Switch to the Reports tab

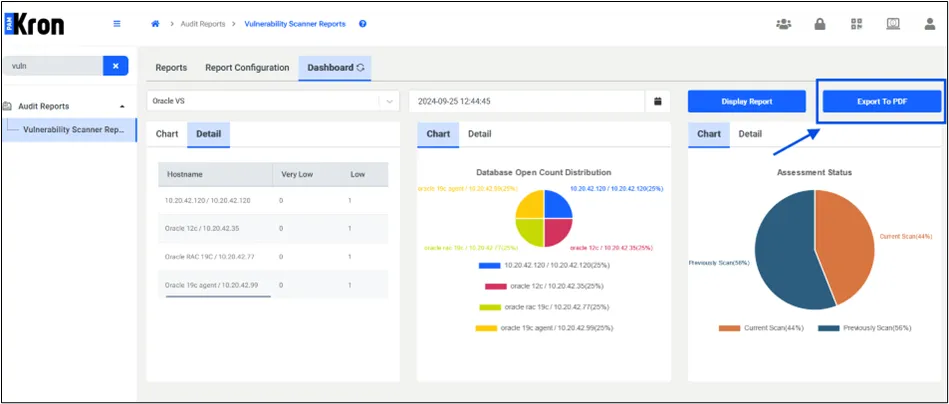pyautogui.click(x=171, y=68)
